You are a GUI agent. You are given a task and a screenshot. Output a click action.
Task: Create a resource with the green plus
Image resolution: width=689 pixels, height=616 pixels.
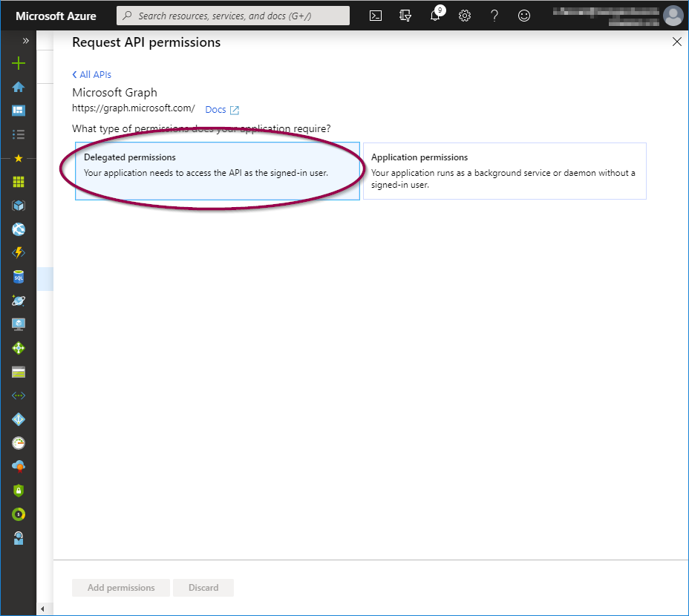click(x=19, y=63)
